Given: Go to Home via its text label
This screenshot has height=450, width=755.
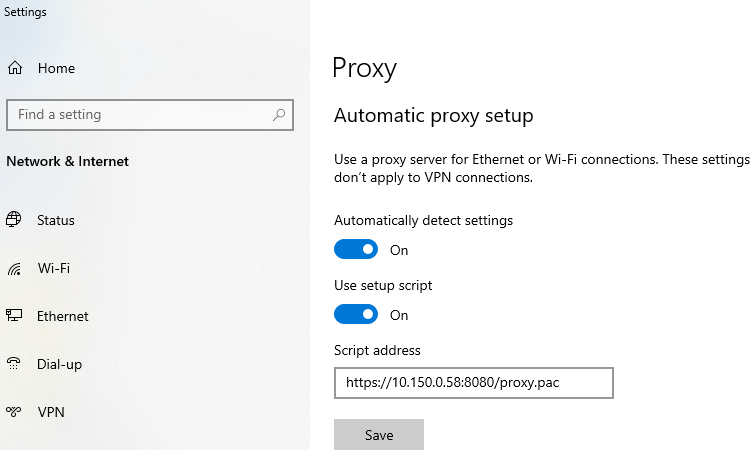Looking at the screenshot, I should (56, 69).
